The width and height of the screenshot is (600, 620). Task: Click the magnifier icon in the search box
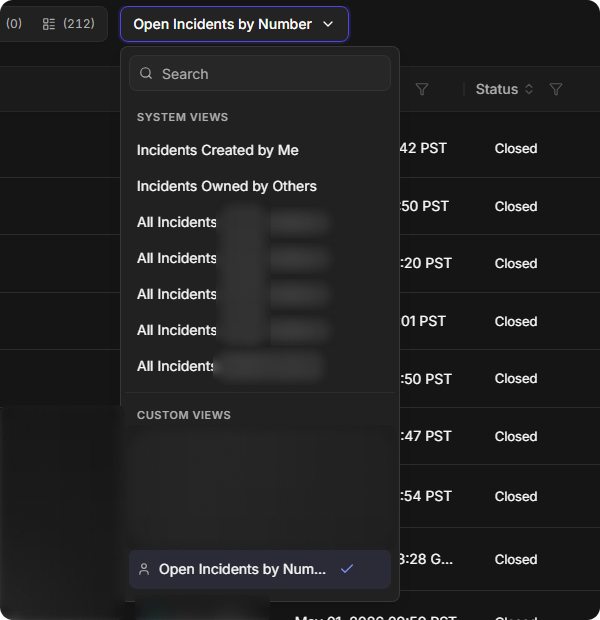[146, 73]
